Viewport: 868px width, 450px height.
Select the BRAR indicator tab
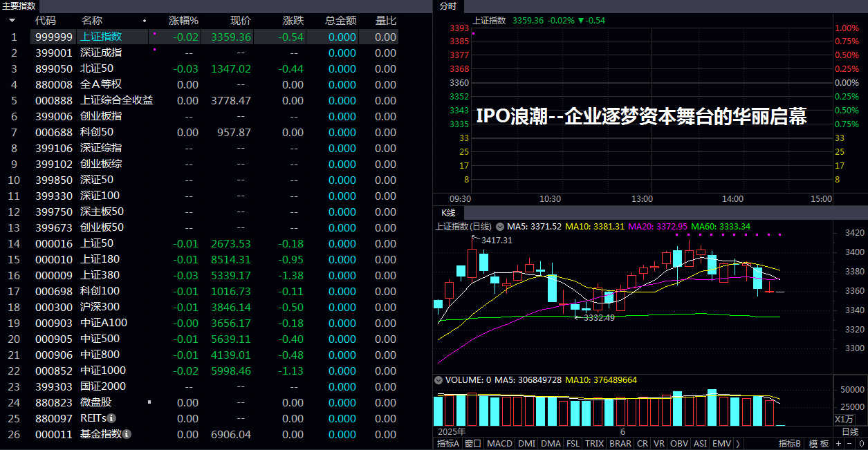[x=620, y=444]
